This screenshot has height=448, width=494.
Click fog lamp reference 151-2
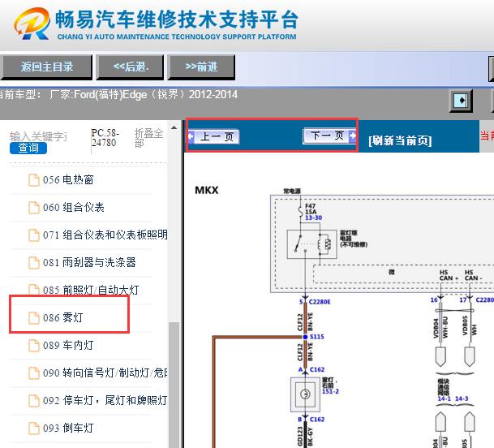click(330, 391)
